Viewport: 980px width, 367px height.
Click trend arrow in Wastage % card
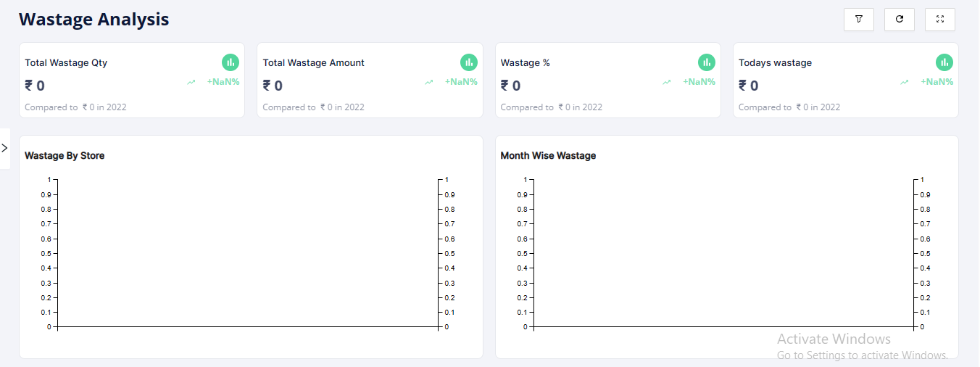[667, 83]
